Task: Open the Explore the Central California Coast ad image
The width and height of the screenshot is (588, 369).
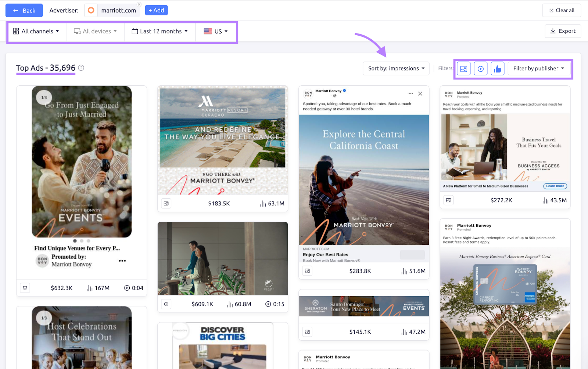Action: (363, 180)
